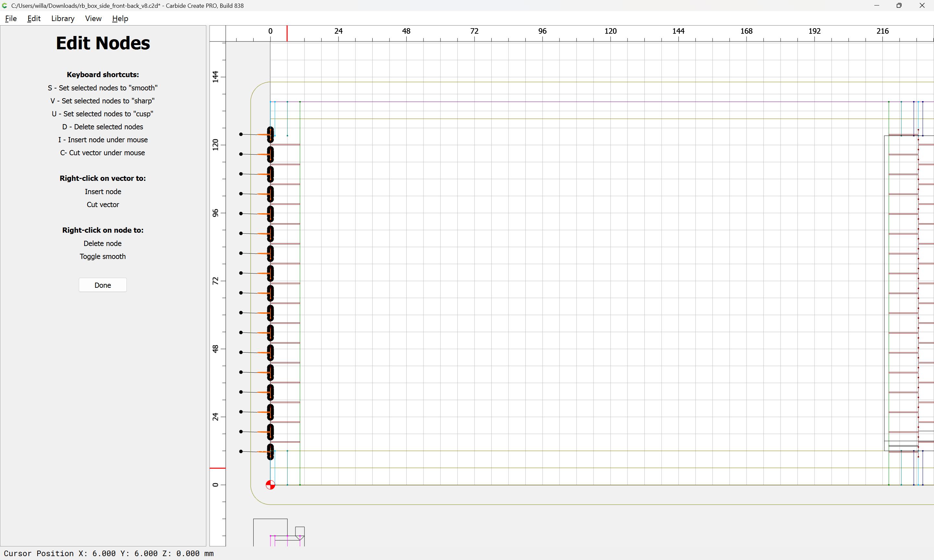The width and height of the screenshot is (934, 560).
Task: Click the topmost black oval node on left edge
Action: tap(270, 135)
